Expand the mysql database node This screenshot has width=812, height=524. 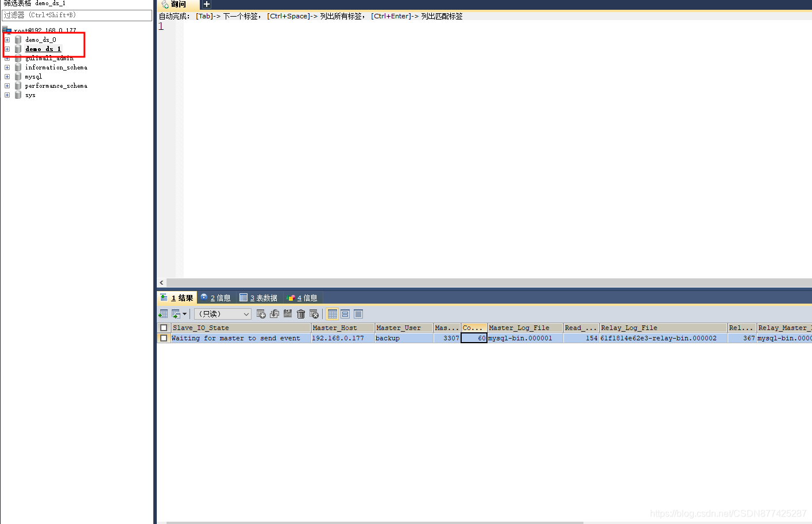click(7, 76)
